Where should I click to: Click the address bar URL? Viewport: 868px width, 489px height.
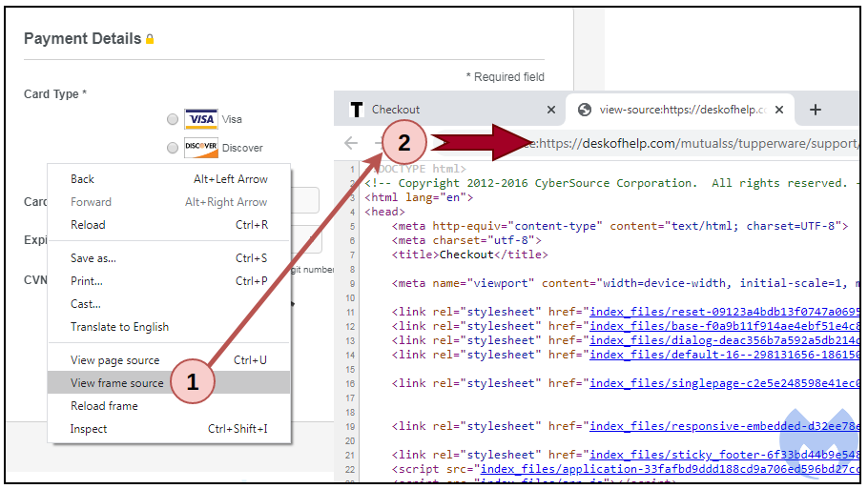pyautogui.click(x=696, y=144)
